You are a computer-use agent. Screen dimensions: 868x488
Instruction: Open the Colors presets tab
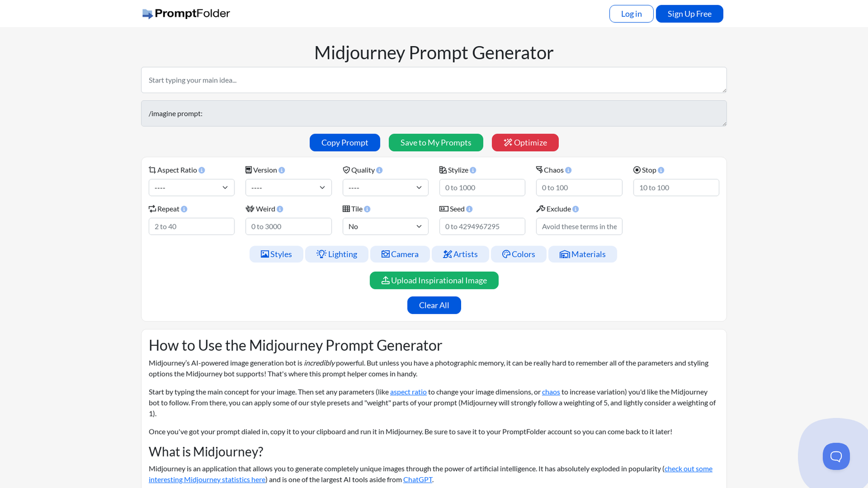pos(519,254)
